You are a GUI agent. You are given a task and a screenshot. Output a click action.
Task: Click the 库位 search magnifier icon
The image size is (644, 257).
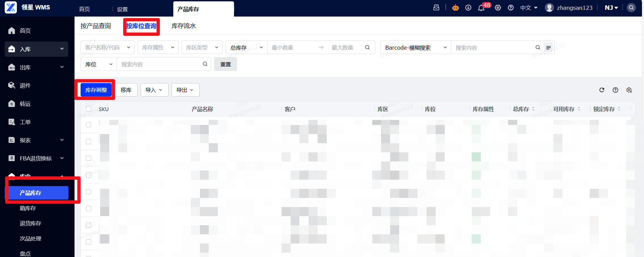pos(205,64)
